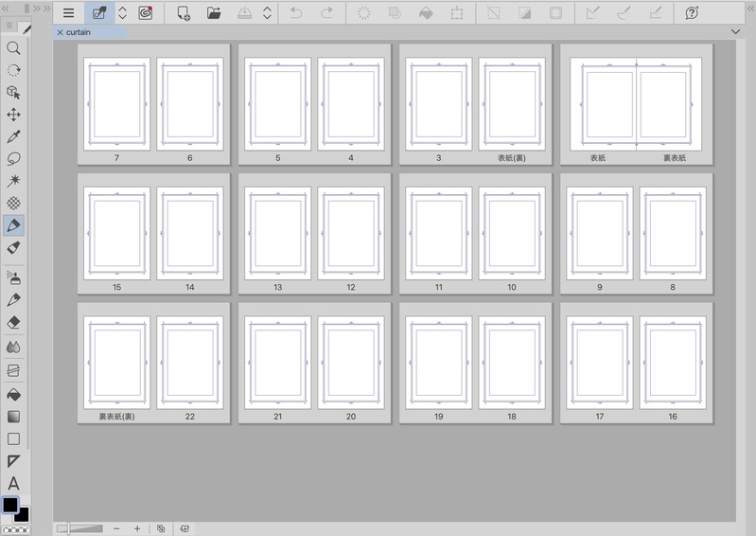Open the tool palette menu icon
Viewport: 756px width, 536px height.
pos(9,25)
